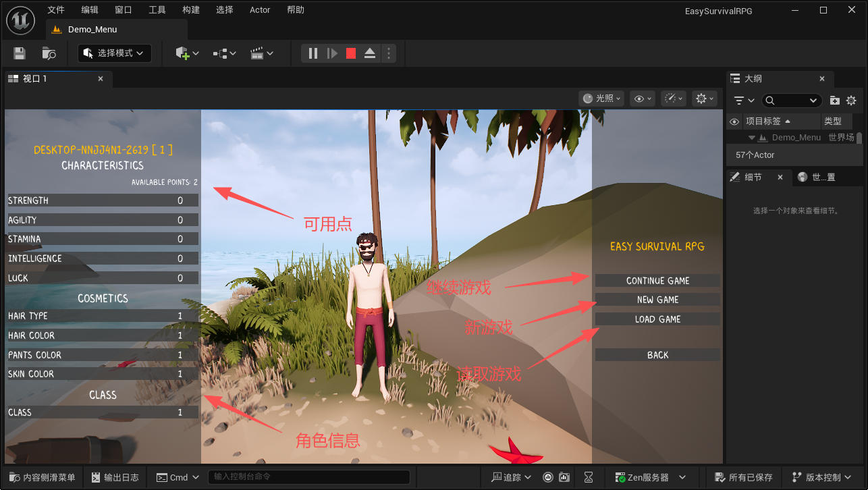
Task: Open the Cmd console type dropdown
Action: click(x=178, y=477)
